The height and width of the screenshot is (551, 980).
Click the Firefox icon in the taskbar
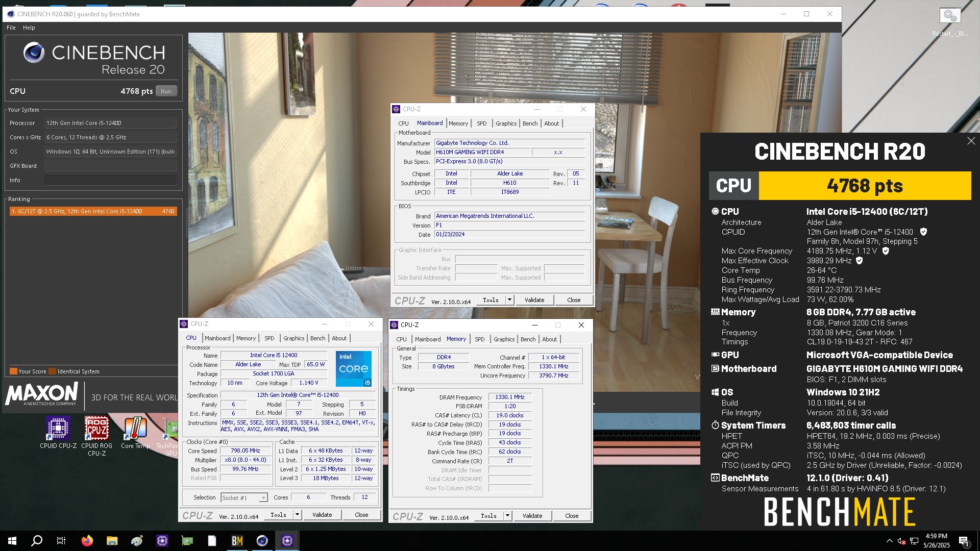tap(87, 541)
